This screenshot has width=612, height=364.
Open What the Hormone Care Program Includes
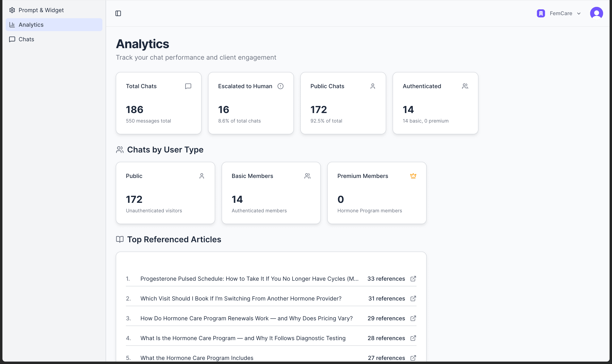coord(197,358)
